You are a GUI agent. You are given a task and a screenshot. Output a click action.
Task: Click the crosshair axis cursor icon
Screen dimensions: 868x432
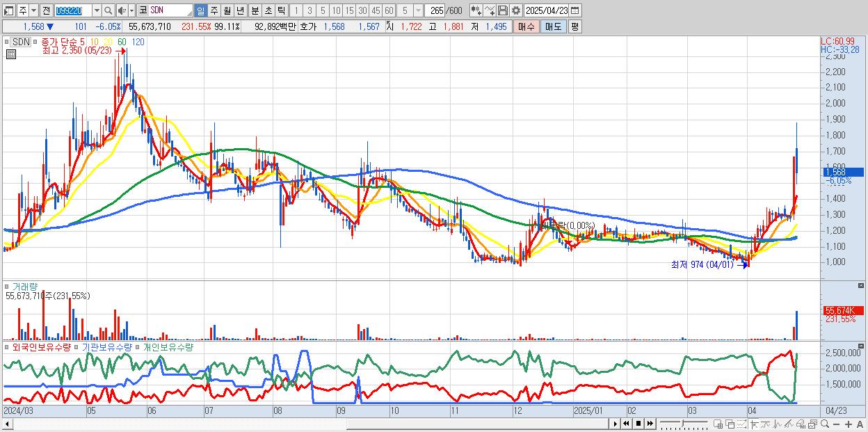coord(754,424)
